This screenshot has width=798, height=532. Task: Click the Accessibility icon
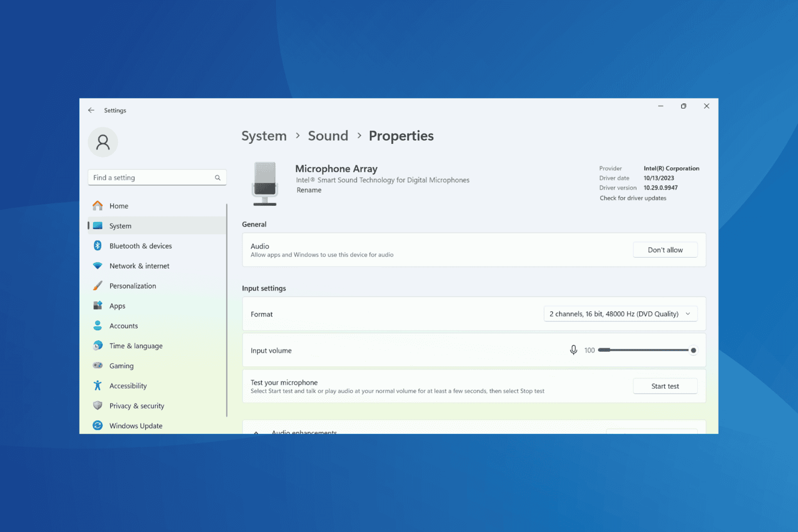click(x=98, y=385)
